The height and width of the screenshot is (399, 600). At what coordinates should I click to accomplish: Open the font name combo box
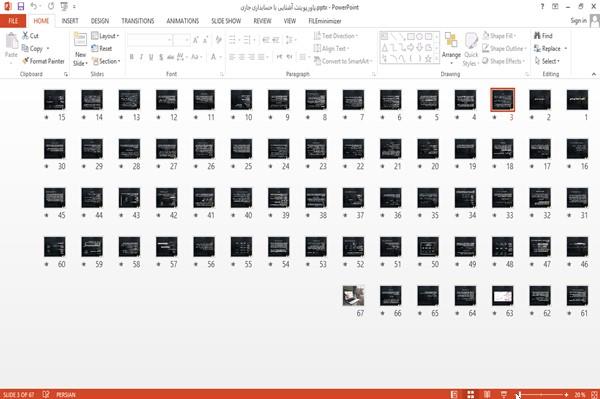[x=149, y=40]
